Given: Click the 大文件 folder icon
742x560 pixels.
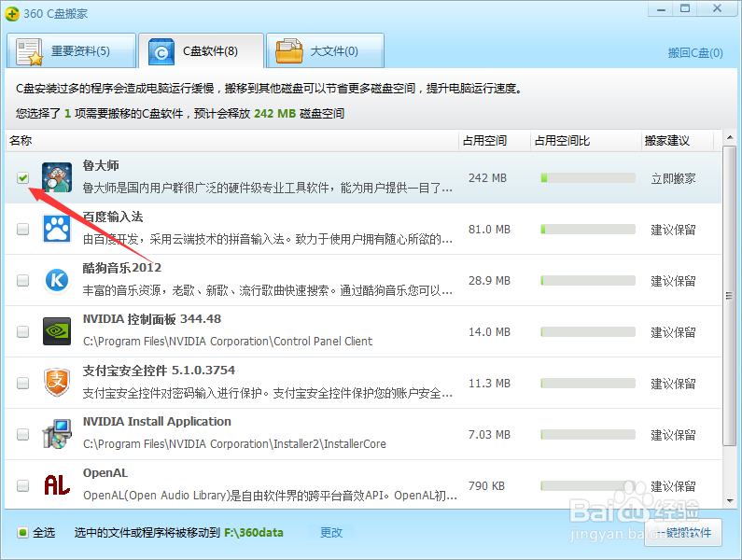Looking at the screenshot, I should [x=289, y=51].
